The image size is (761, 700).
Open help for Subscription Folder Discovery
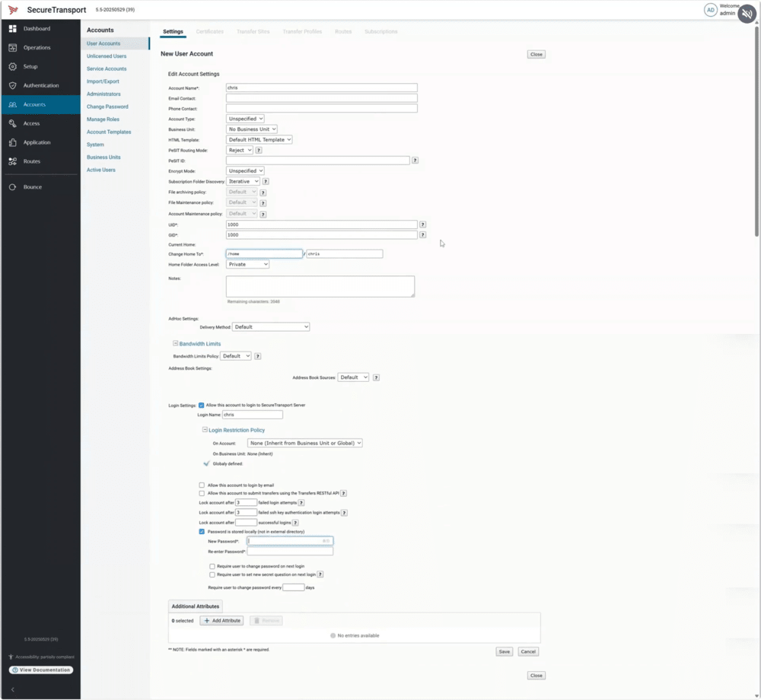coord(266,181)
